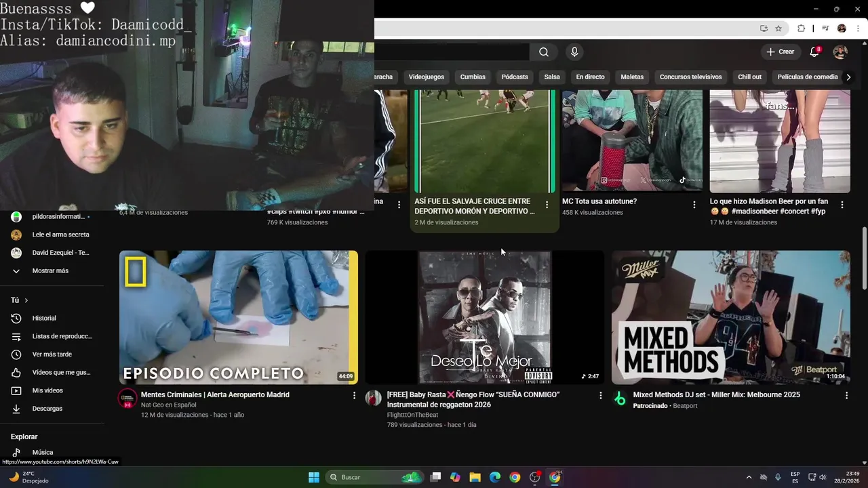
Task: Start voice search with the microphone icon
Action: click(x=574, y=52)
